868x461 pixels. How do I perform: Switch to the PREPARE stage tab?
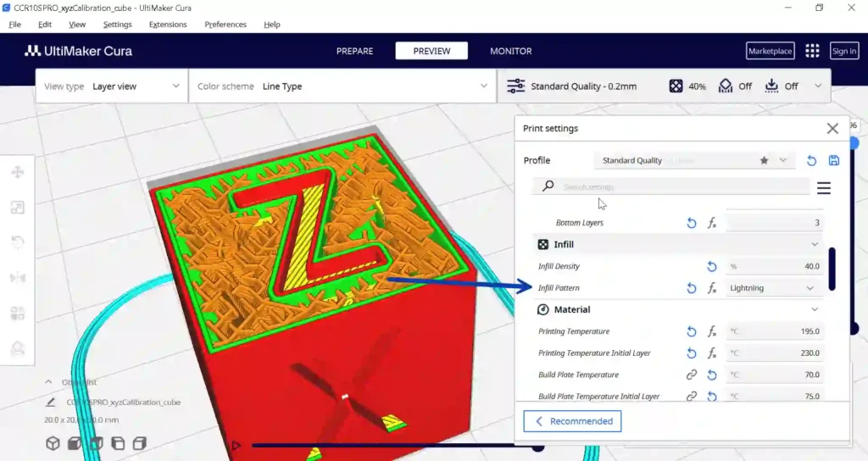[355, 51]
